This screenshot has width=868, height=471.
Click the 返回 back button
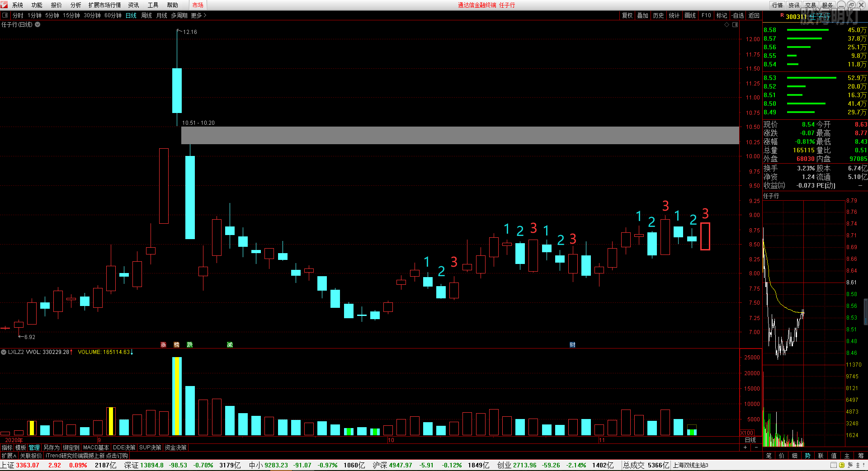[754, 15]
